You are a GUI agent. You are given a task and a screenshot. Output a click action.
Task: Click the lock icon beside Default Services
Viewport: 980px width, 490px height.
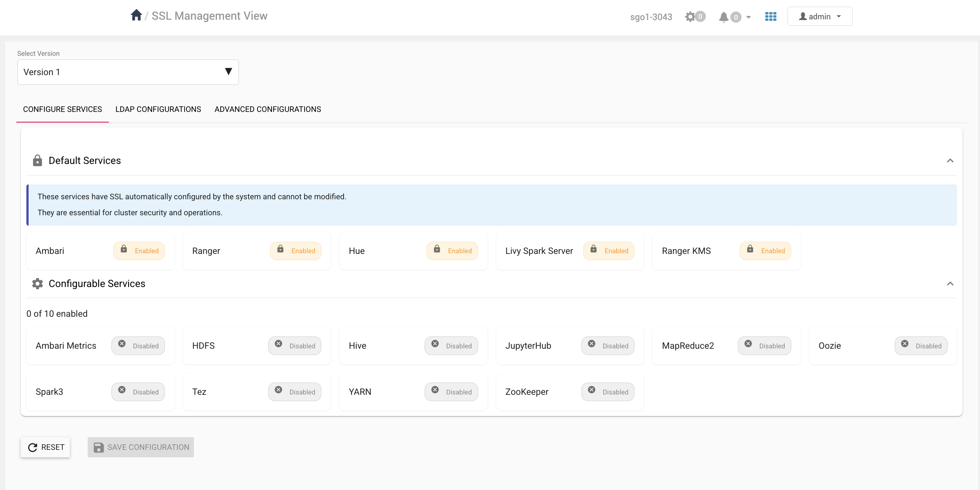(x=37, y=160)
